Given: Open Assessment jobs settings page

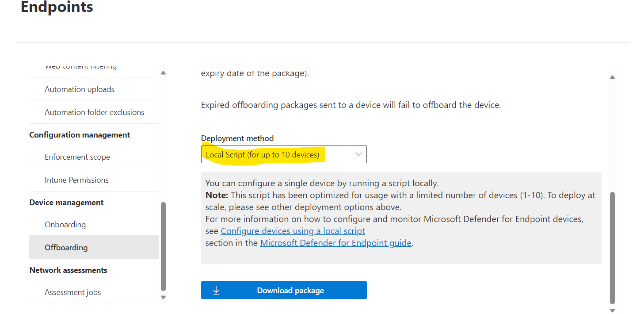Looking at the screenshot, I should click(73, 292).
